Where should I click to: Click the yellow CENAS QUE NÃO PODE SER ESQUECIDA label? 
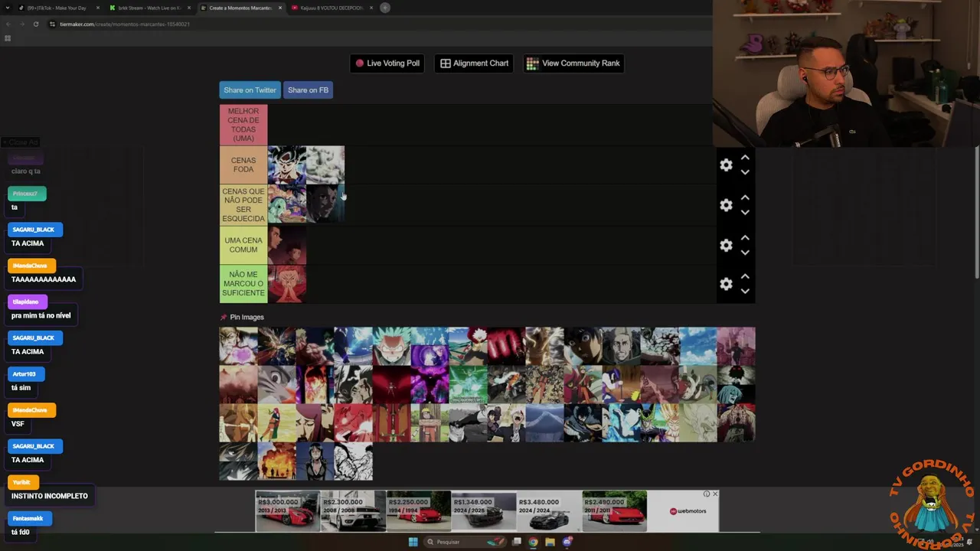tap(243, 205)
